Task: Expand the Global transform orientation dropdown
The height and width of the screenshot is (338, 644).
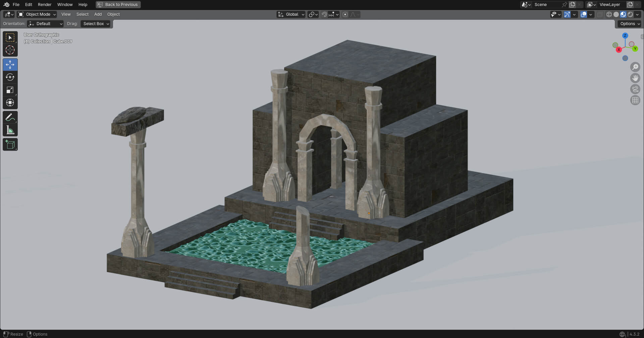Action: click(x=291, y=14)
